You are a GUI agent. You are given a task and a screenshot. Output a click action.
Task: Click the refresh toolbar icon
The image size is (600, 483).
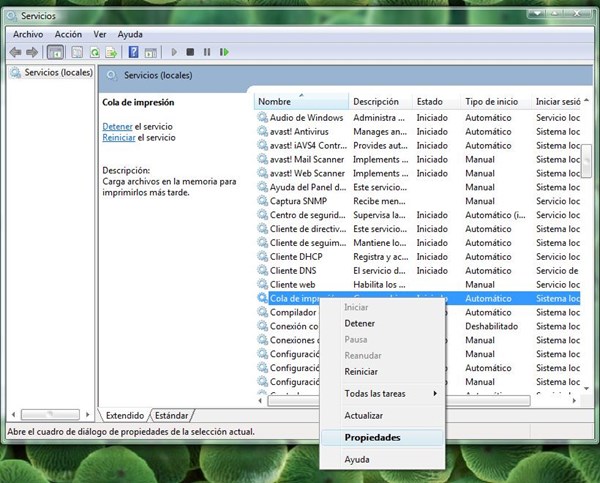[x=96, y=52]
